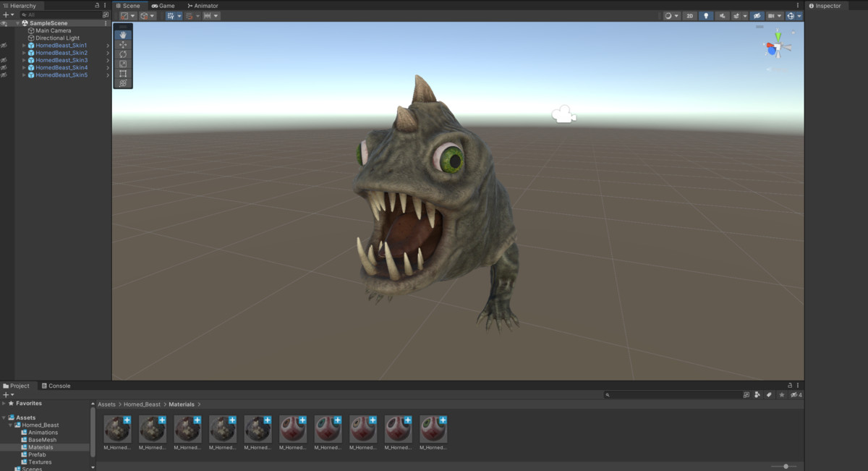Toggle 2D view mode in Scene
The height and width of the screenshot is (471, 868).
pyautogui.click(x=690, y=16)
